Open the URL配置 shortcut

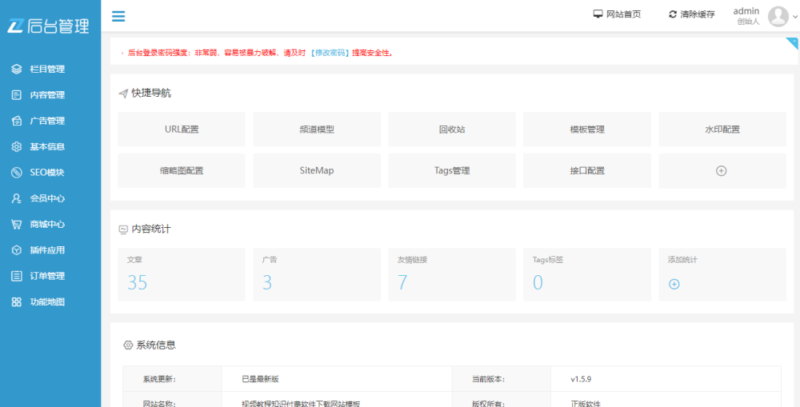(182, 130)
